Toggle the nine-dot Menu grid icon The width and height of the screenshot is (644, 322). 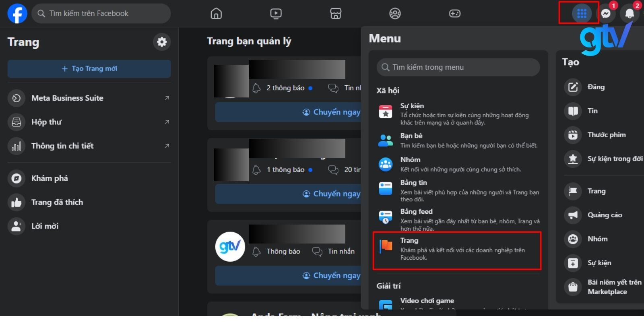[582, 14]
